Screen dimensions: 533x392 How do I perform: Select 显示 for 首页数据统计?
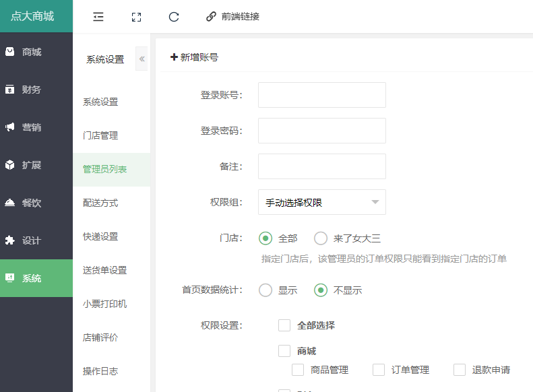(x=265, y=290)
